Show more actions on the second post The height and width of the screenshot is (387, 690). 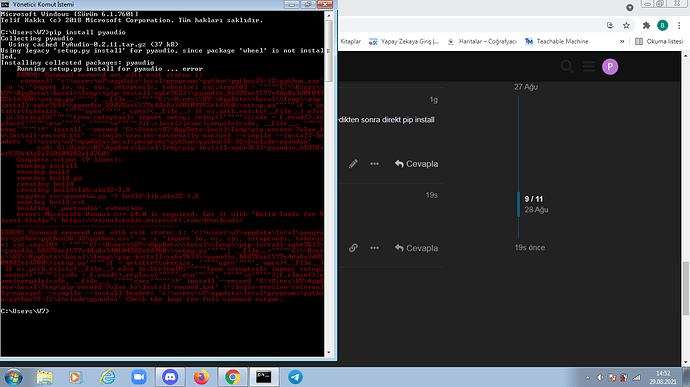374,248
